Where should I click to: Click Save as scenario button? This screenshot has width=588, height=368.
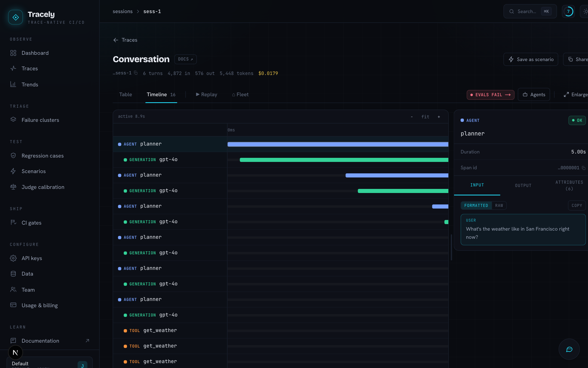(531, 59)
